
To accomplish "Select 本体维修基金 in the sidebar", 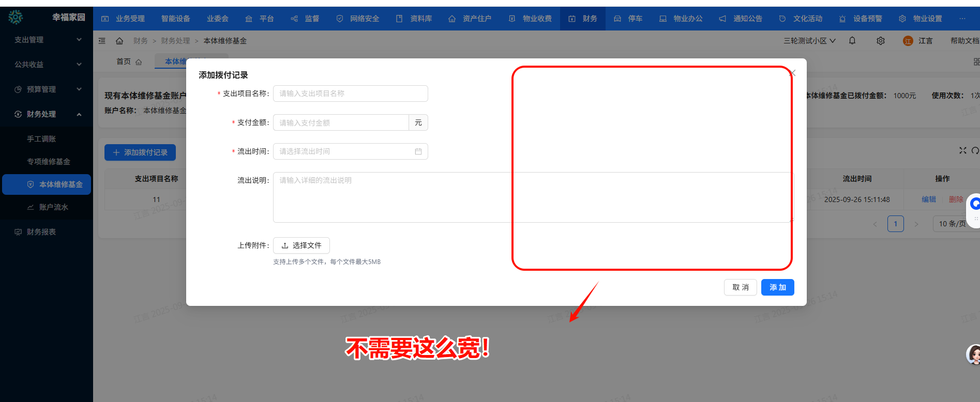I will click(47, 184).
